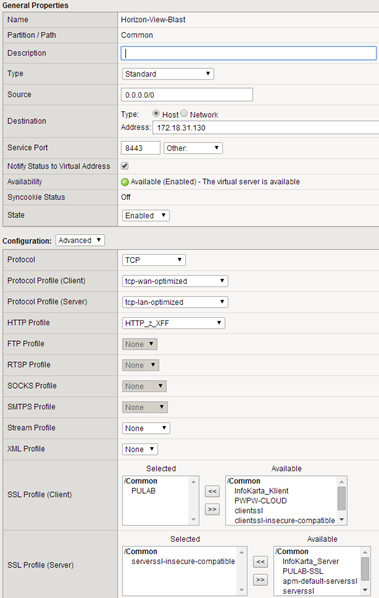Click scroll-down arrow in available server SSL list
379x598 pixels.
coord(365,590)
